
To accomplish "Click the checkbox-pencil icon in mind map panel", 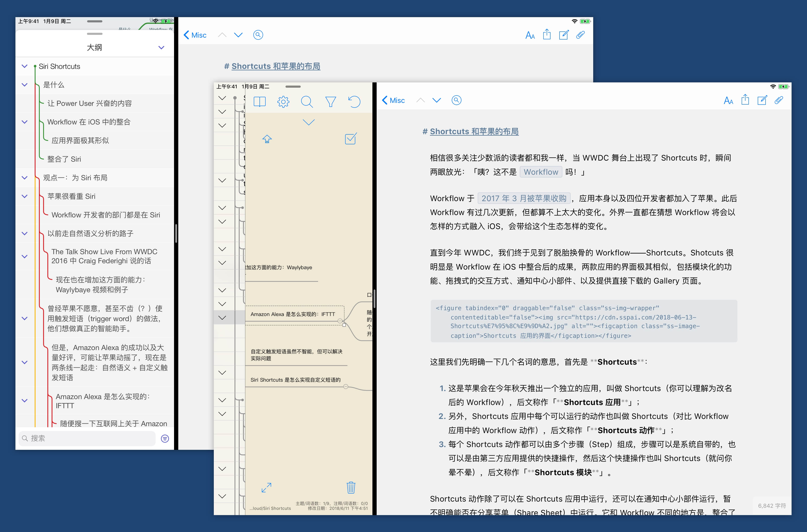I will [x=350, y=138].
